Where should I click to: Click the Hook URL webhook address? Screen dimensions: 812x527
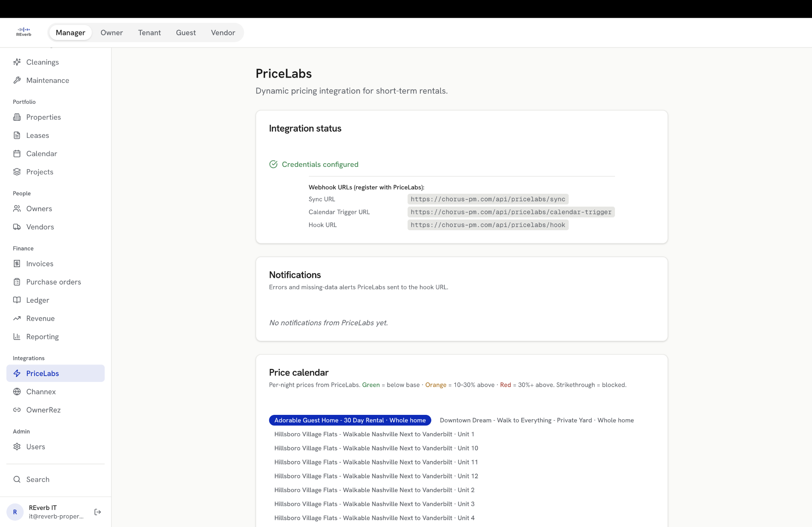coord(488,225)
